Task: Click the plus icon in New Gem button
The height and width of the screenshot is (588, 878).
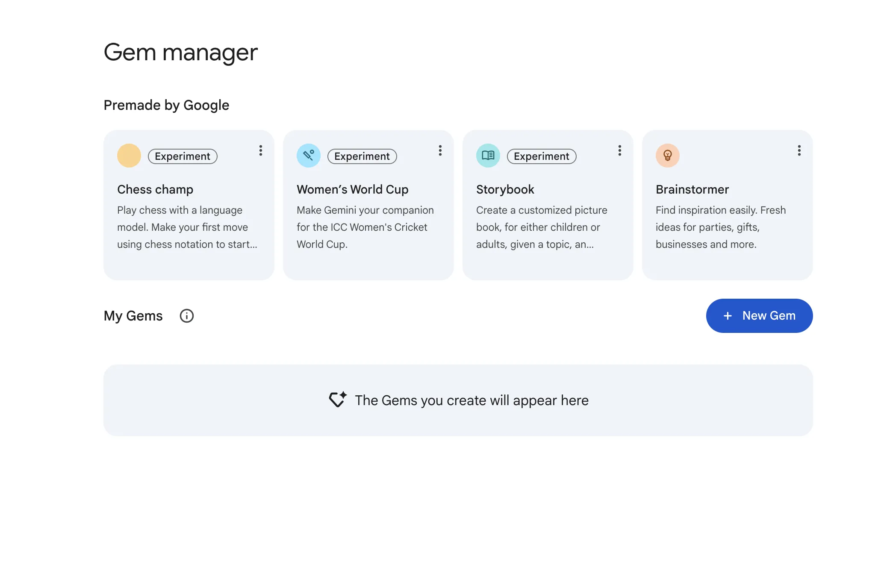Action: tap(728, 316)
